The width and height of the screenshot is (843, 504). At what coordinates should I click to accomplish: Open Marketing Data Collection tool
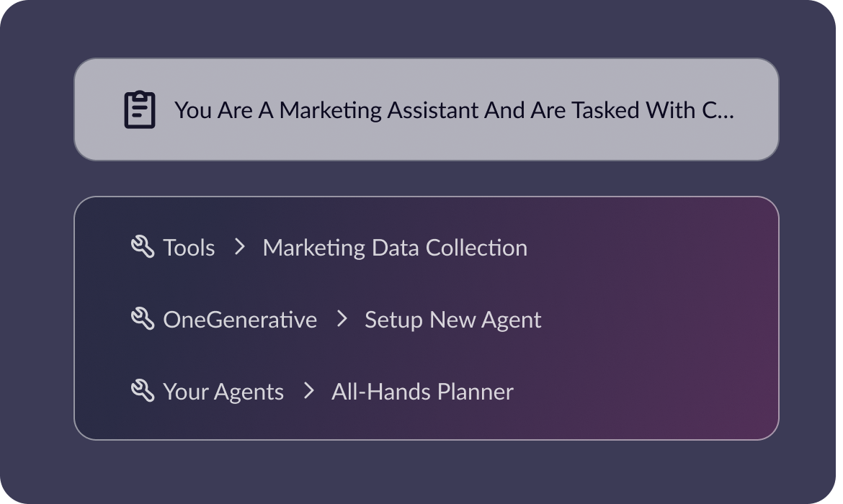click(395, 248)
